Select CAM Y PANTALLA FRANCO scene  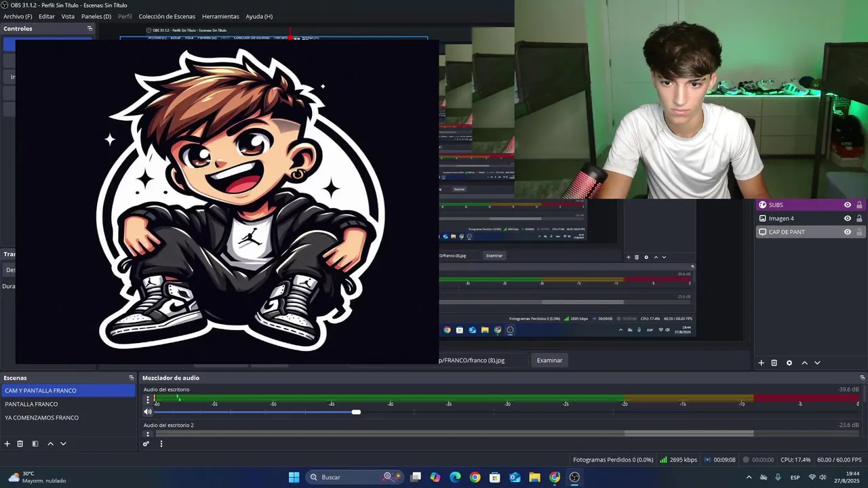[68, 390]
